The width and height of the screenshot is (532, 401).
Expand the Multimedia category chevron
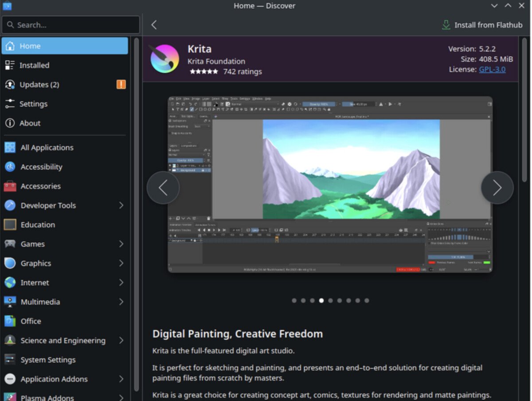click(x=121, y=302)
